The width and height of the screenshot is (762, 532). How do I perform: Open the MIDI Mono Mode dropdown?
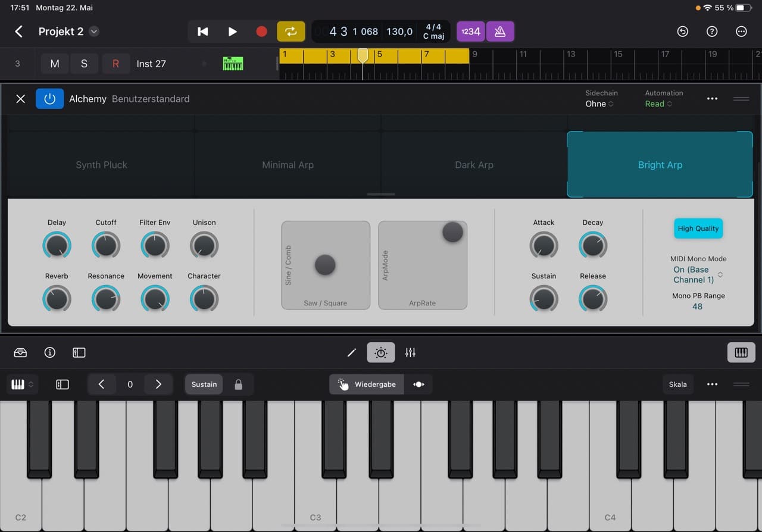(x=698, y=274)
